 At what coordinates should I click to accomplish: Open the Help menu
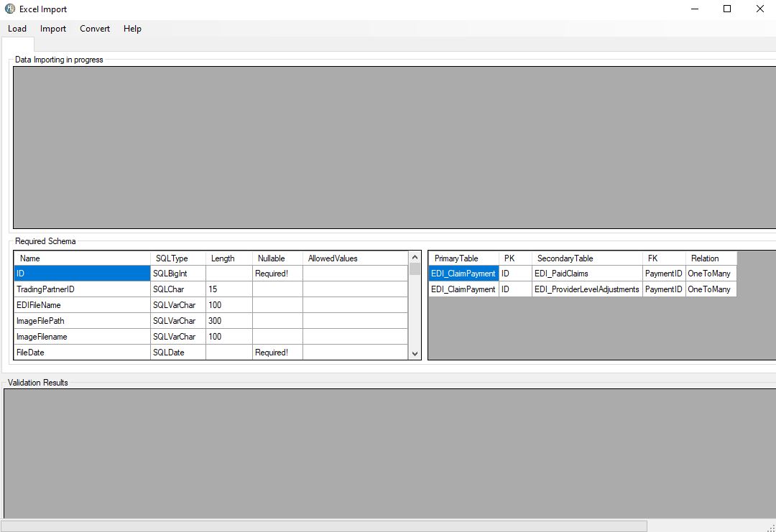point(132,29)
